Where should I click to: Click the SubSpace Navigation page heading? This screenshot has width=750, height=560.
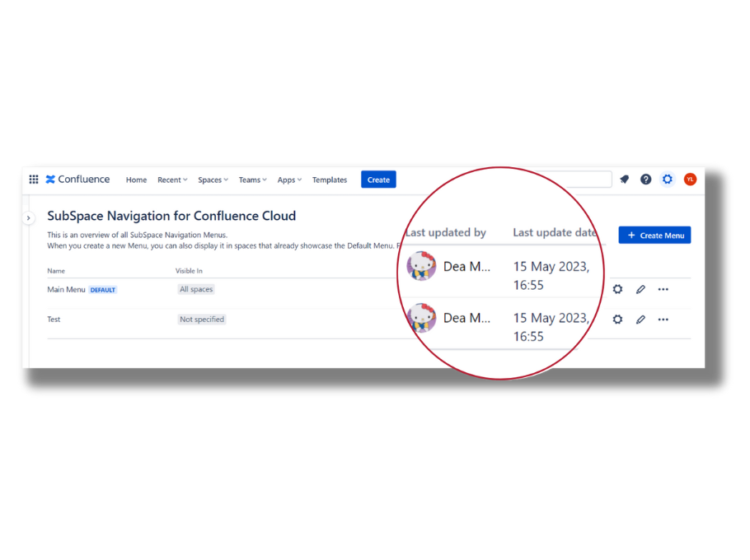(x=171, y=216)
